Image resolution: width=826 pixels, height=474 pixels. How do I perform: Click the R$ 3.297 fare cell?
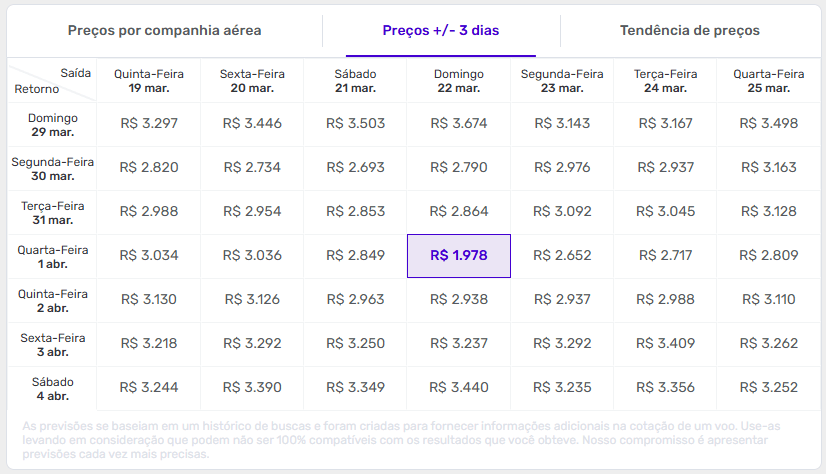click(x=149, y=124)
